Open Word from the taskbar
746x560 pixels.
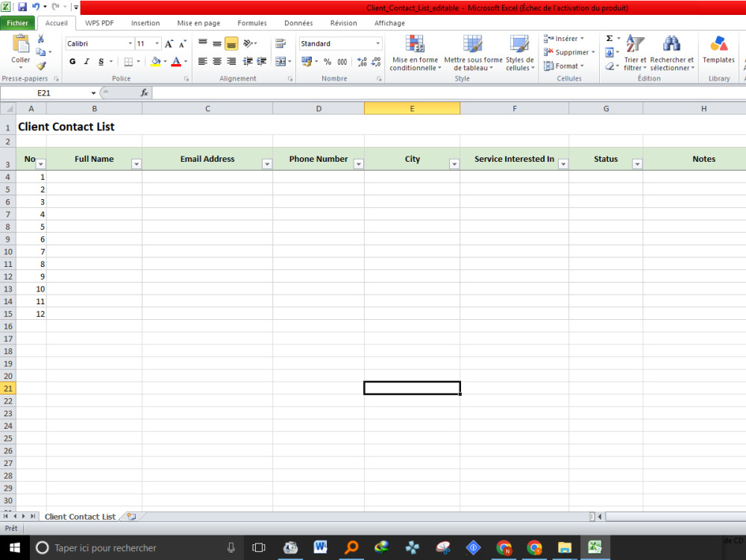point(320,547)
